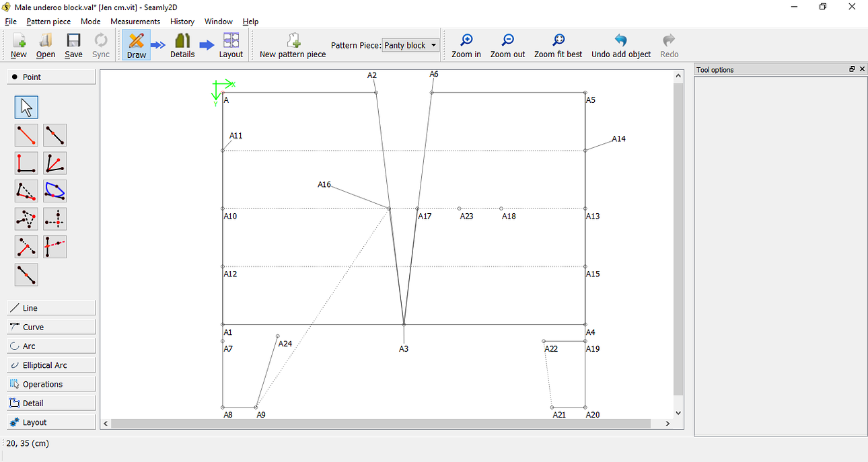Click Zoom fit best
Screen dimensions: 868x462
point(558,45)
